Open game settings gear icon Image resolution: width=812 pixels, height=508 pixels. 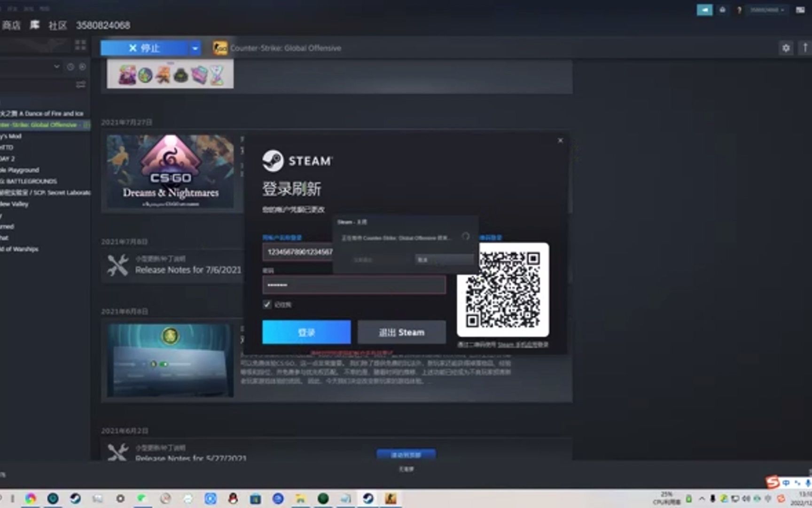coord(786,48)
